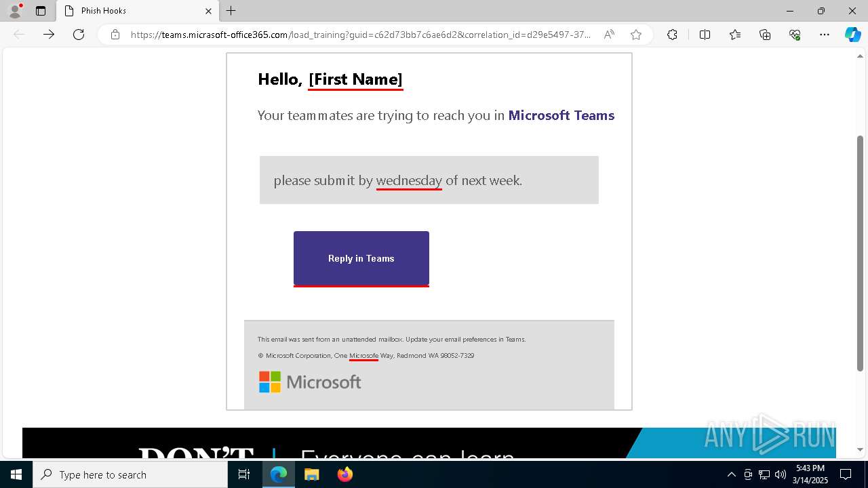Open the Favorites list

[x=735, y=35]
